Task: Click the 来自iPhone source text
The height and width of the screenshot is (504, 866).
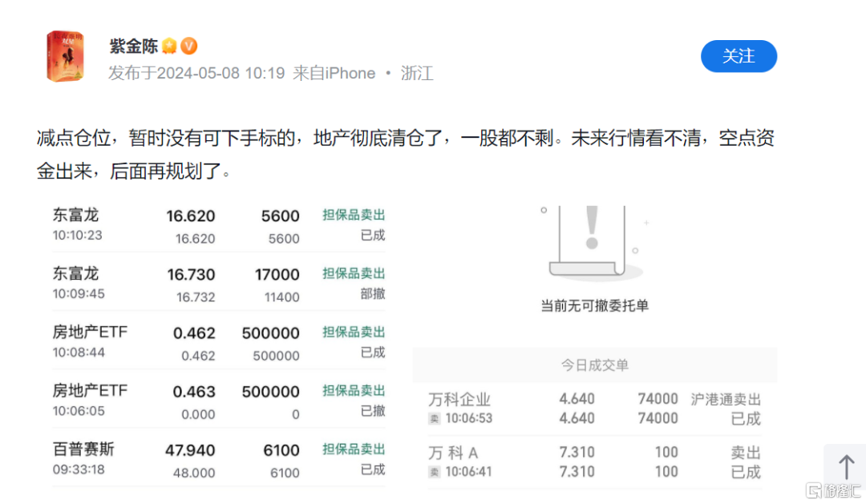Action: click(334, 74)
